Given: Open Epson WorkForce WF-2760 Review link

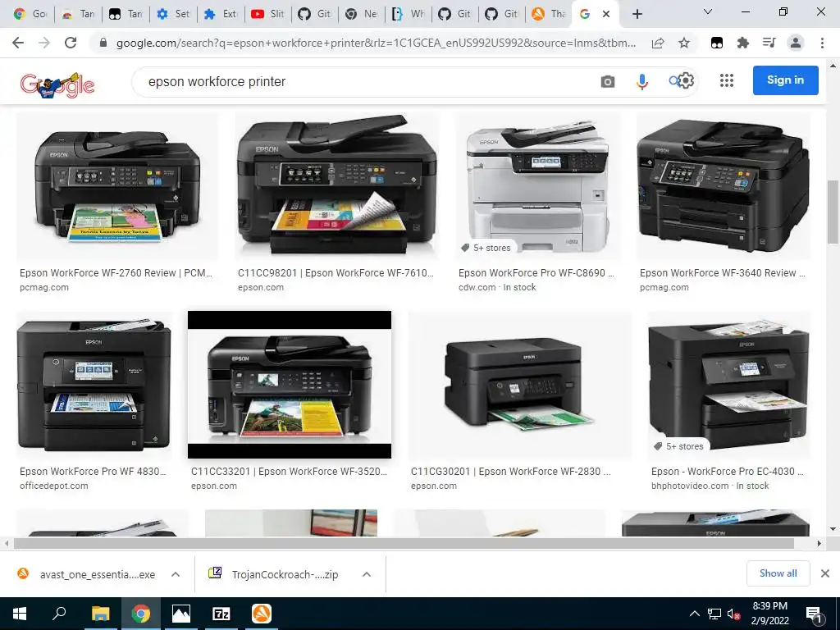Looking at the screenshot, I should pos(116,272).
